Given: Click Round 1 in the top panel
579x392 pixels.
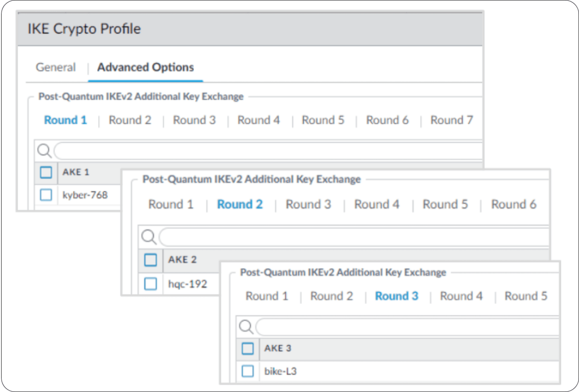Looking at the screenshot, I should (65, 120).
